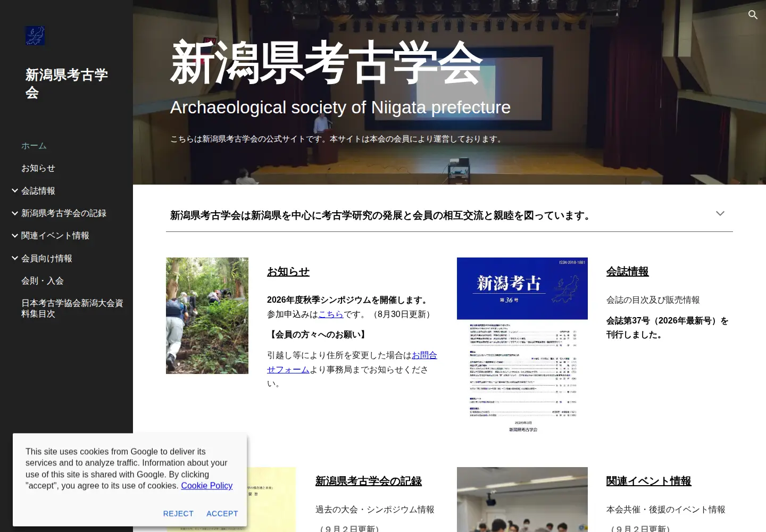
Task: Open お知らせ in the sidebar menu
Action: [38, 168]
